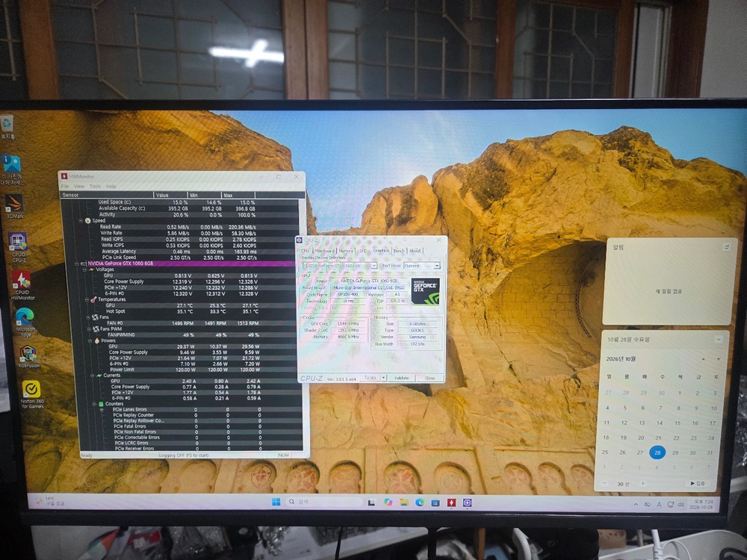This screenshot has height=560, width=747.
Task: Click the NVIDIA GeForce GTX logo in CPU-Z
Action: [425, 290]
